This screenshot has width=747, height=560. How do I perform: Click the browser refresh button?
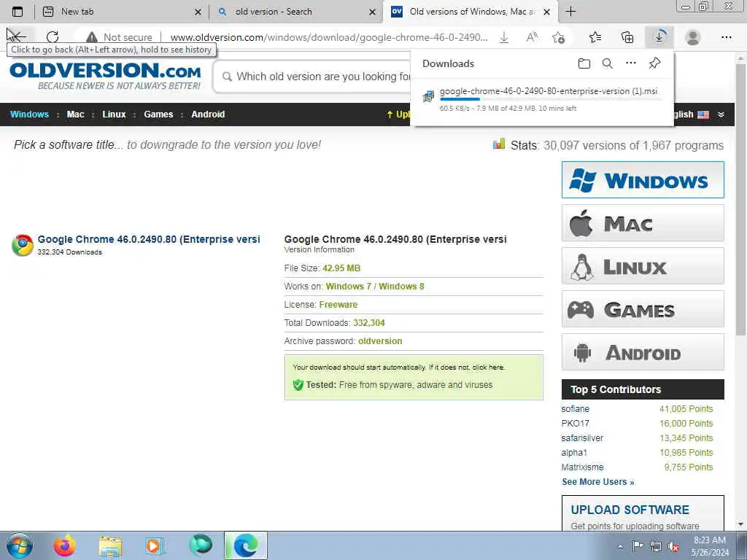tap(53, 37)
